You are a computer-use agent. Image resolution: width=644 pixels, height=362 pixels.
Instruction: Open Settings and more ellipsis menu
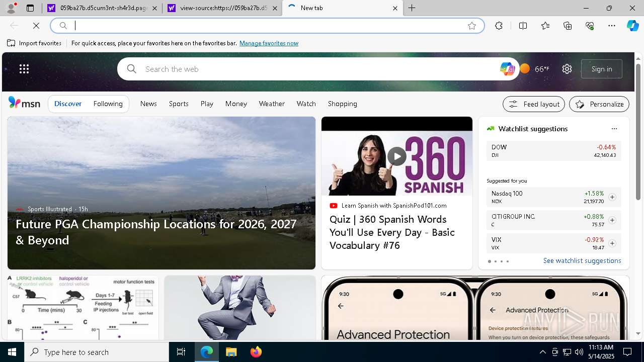(612, 26)
